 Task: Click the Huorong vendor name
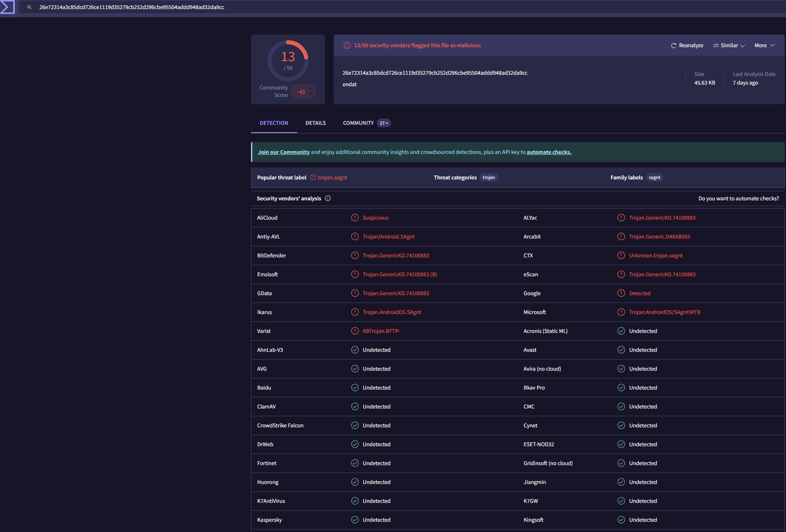pos(267,482)
